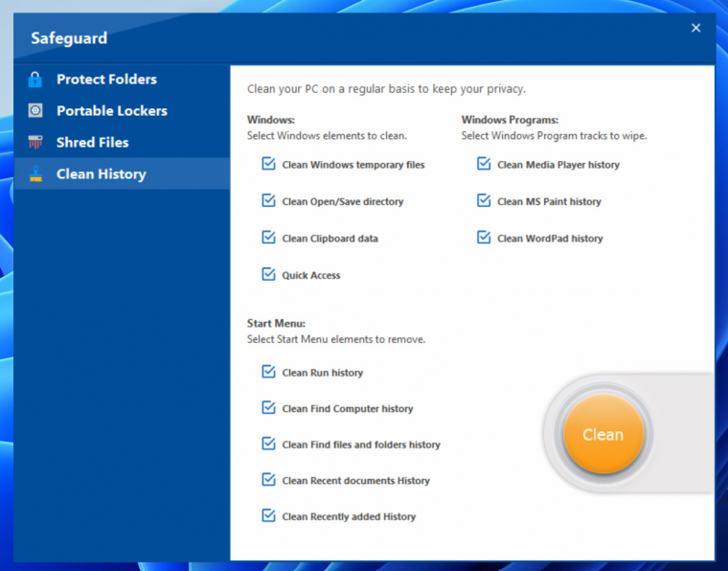The width and height of the screenshot is (728, 571).
Task: Toggle Clean Open/Save directory checkbox
Action: pos(268,200)
